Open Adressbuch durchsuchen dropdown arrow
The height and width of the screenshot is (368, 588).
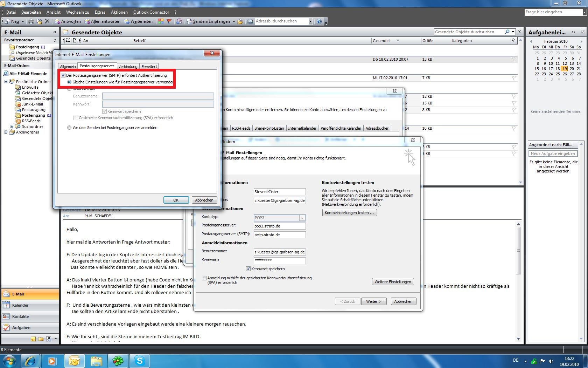click(x=310, y=21)
